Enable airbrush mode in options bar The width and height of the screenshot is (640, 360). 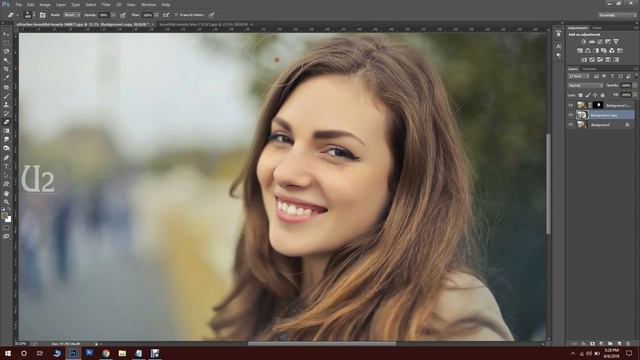click(x=166, y=15)
